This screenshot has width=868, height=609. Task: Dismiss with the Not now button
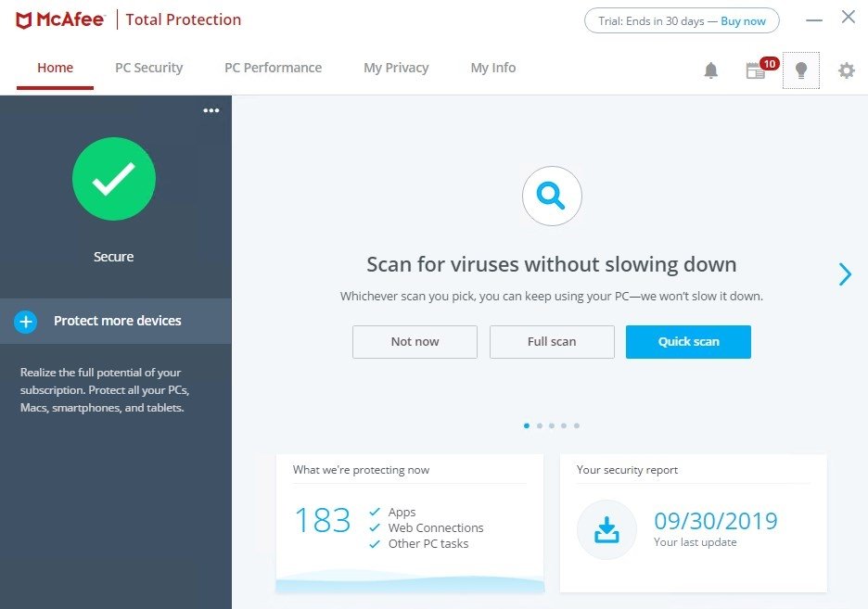tap(415, 342)
